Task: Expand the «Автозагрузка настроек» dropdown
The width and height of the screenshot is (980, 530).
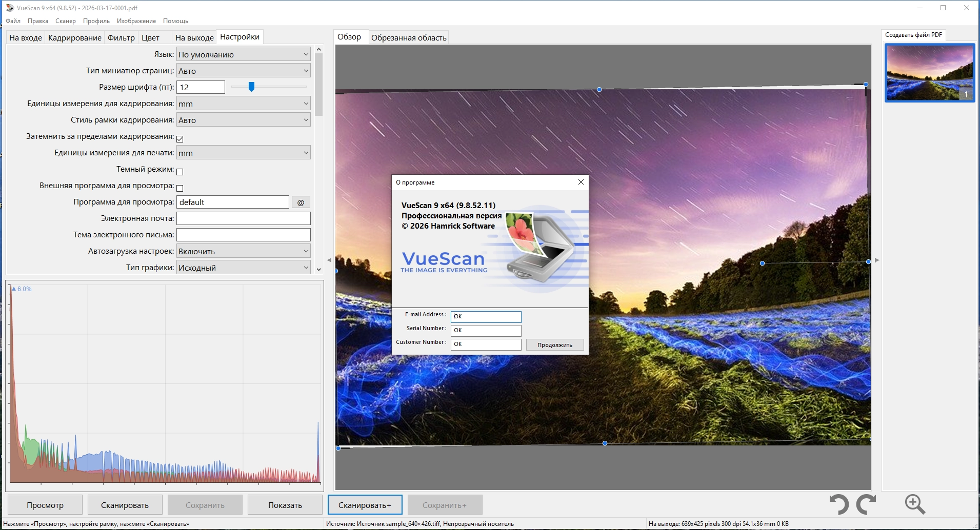Action: click(x=243, y=251)
